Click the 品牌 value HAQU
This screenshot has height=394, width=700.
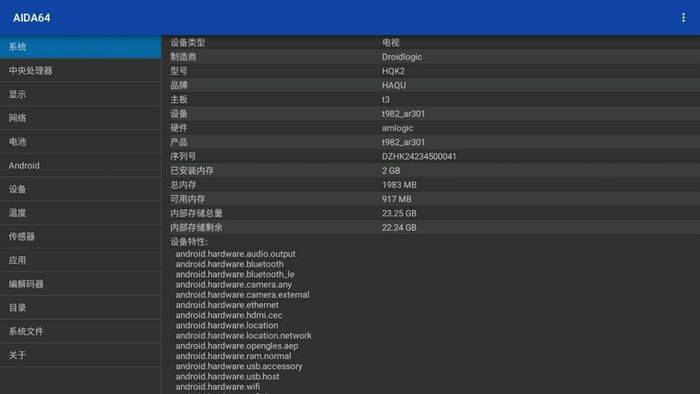pyautogui.click(x=394, y=85)
